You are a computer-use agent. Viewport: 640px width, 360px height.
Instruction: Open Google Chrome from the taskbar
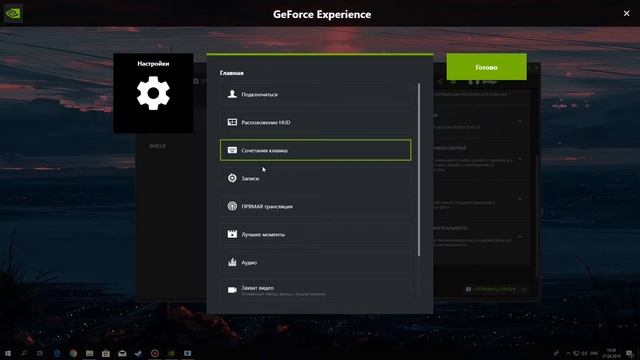(x=73, y=353)
